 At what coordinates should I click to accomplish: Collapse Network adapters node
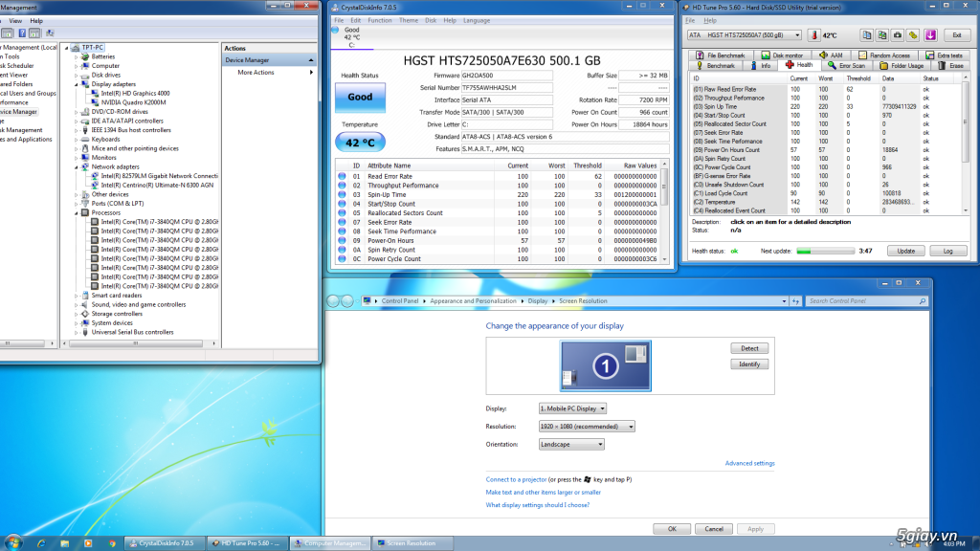(77, 166)
